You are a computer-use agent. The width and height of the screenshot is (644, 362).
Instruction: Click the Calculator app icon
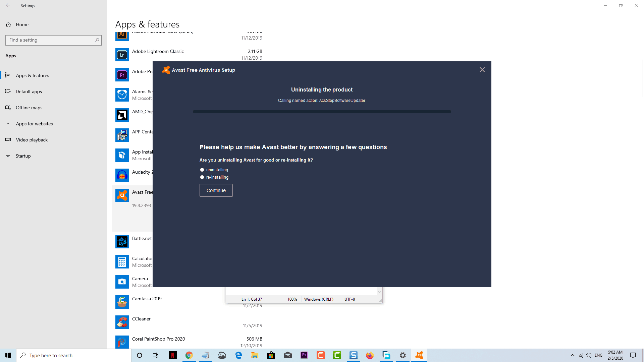tap(122, 262)
